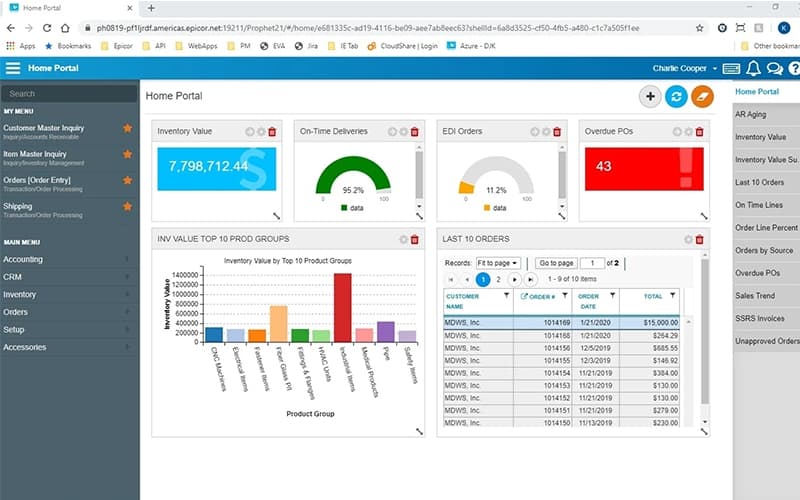Toggle favorite star for Customer Master Inquiry
Image resolution: width=800 pixels, height=500 pixels.
(x=127, y=129)
